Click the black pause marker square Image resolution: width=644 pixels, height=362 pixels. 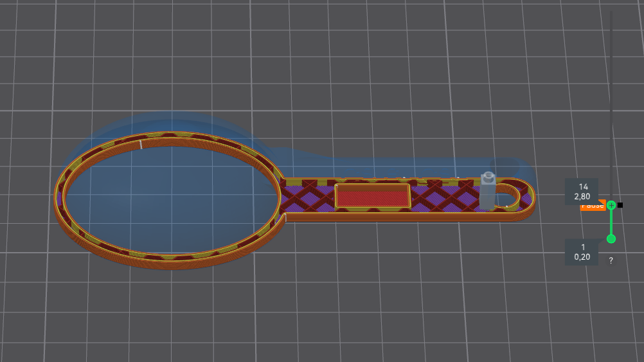coord(620,205)
